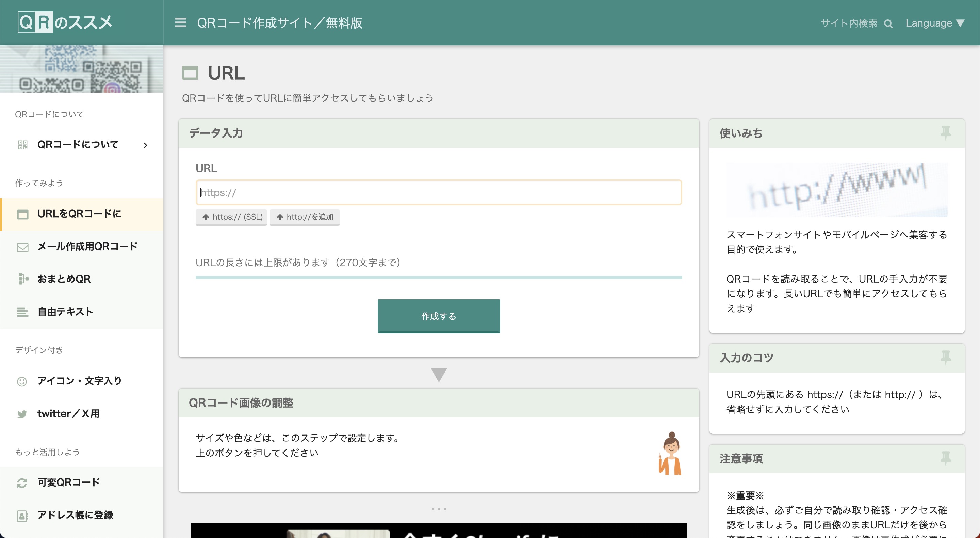Click the URL length progress bar

(439, 278)
